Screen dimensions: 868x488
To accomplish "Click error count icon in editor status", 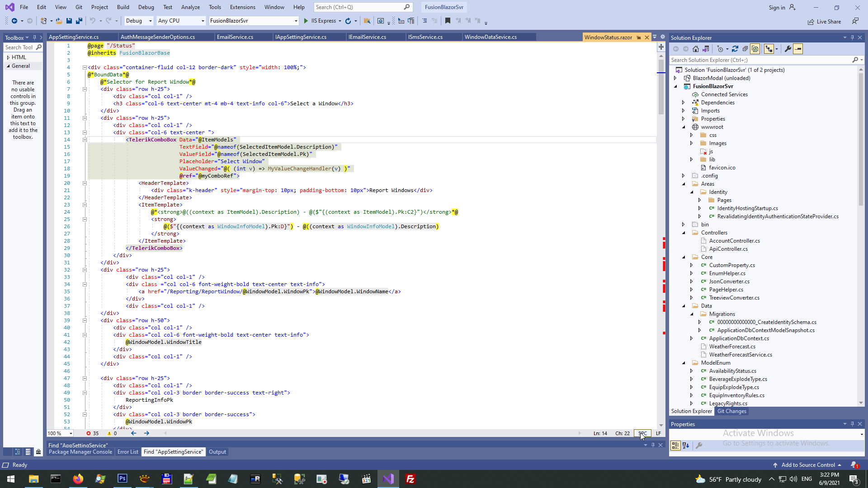I will pyautogui.click(x=89, y=433).
